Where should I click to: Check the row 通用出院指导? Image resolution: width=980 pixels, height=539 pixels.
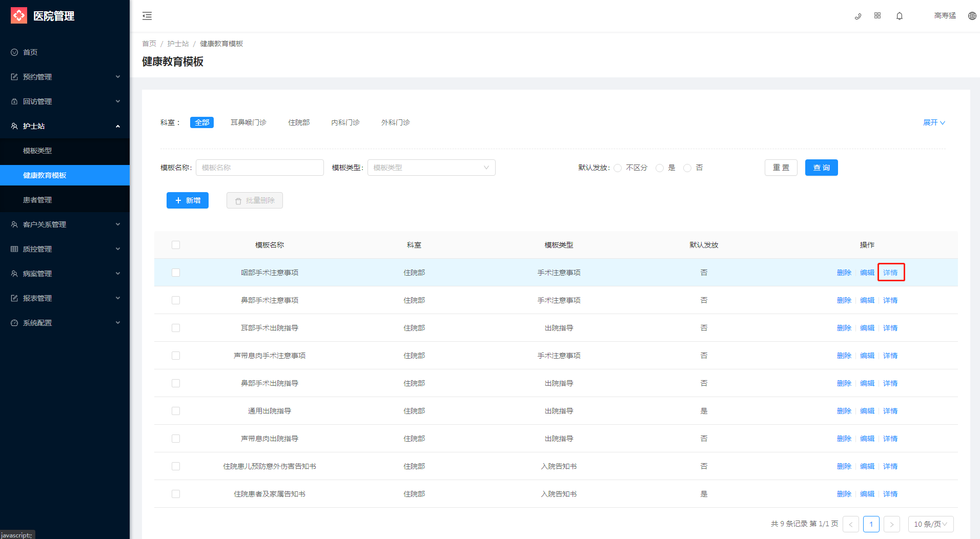[176, 411]
